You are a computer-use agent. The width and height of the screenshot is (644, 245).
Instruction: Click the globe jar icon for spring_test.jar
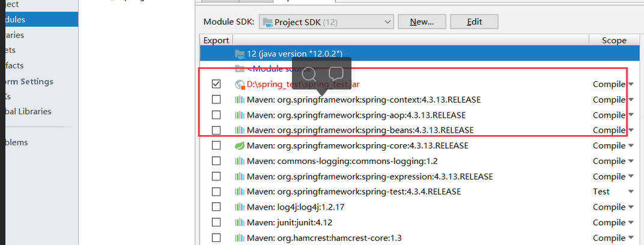pyautogui.click(x=240, y=85)
